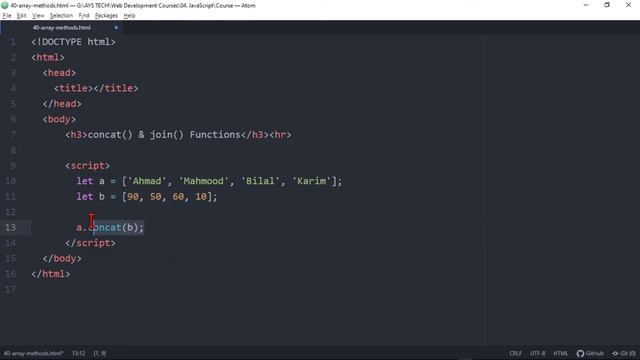Open the File menu
This screenshot has height=360, width=640.
(x=7, y=16)
